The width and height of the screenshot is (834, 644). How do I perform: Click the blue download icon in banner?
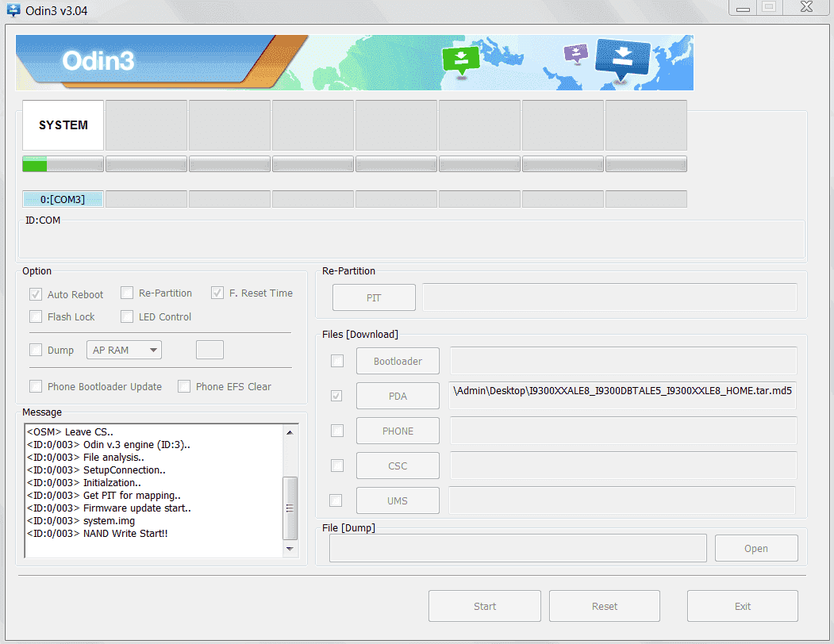tap(622, 60)
